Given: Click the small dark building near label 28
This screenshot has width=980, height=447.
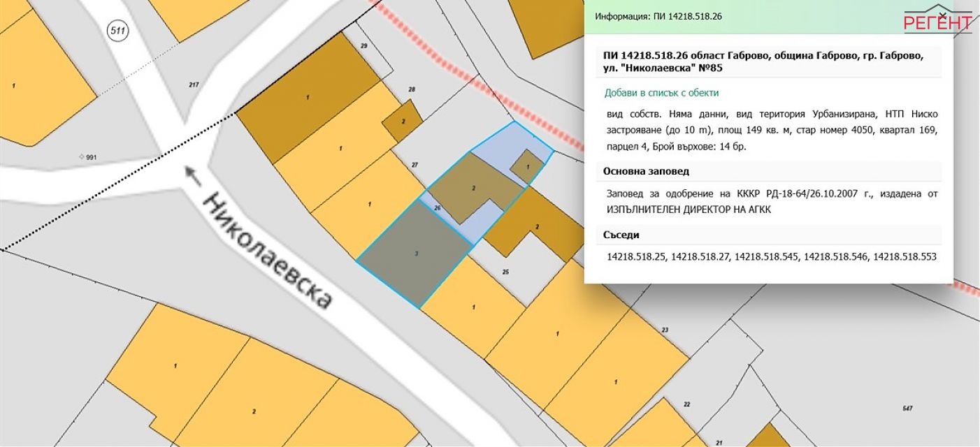Looking at the screenshot, I should (402, 121).
